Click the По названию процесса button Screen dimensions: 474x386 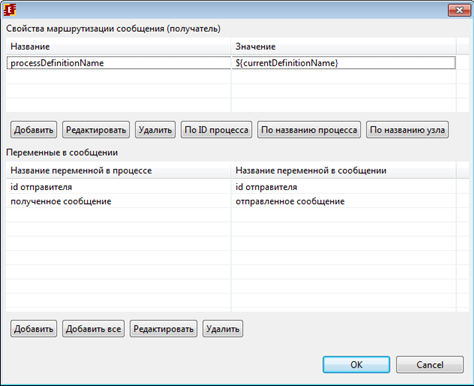(x=309, y=130)
